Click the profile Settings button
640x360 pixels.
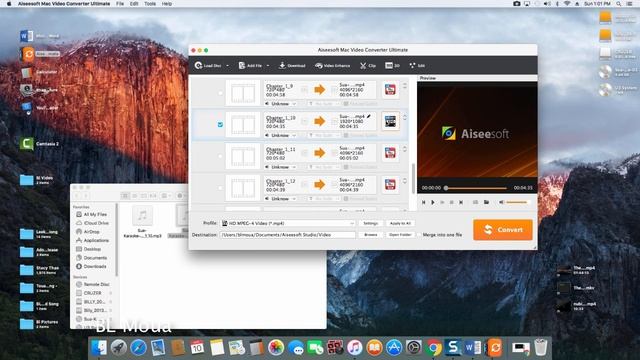point(371,223)
